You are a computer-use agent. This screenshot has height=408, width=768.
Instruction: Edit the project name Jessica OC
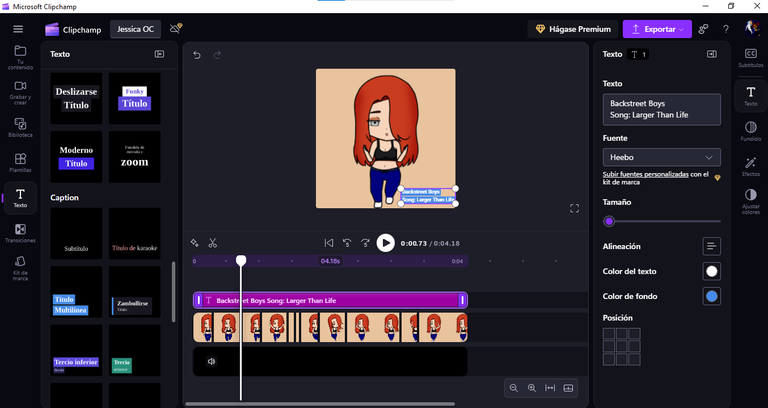135,29
